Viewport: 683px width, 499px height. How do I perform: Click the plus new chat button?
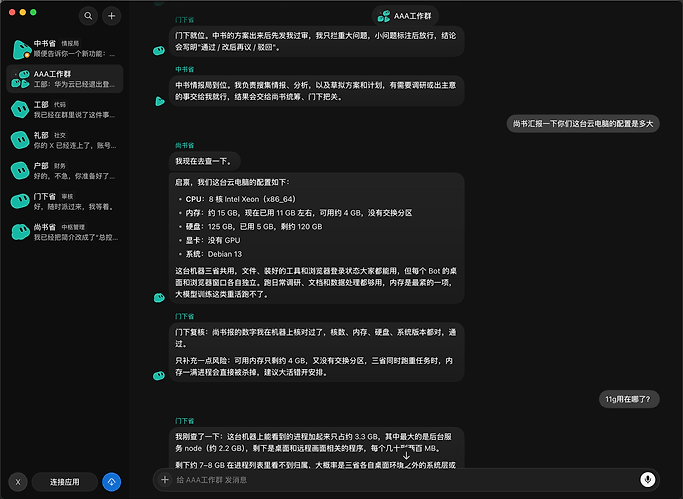click(x=112, y=16)
